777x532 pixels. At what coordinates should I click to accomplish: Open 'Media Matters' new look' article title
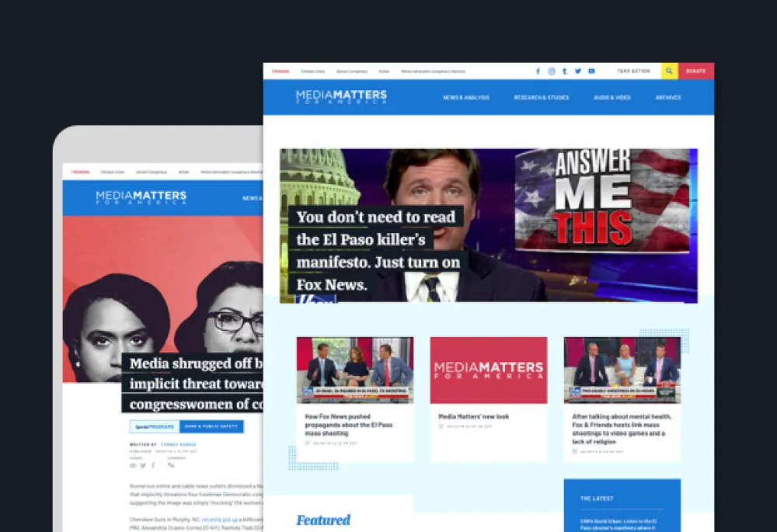tap(474, 416)
